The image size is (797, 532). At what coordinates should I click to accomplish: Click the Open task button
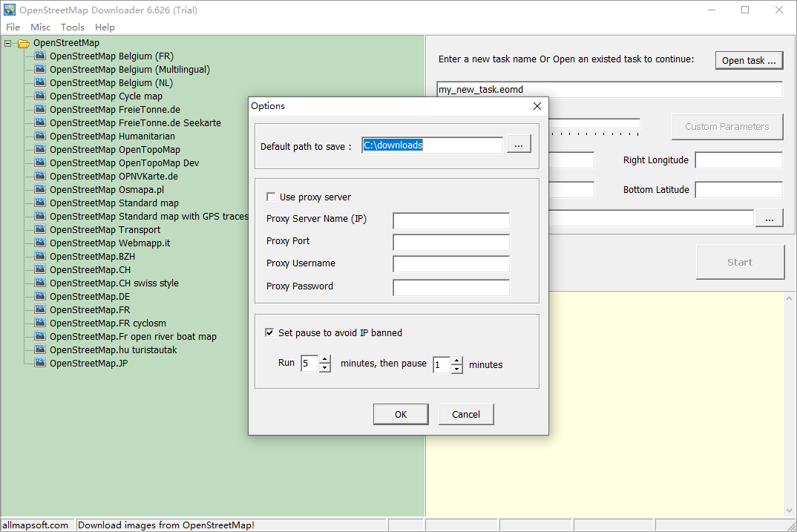coord(749,60)
